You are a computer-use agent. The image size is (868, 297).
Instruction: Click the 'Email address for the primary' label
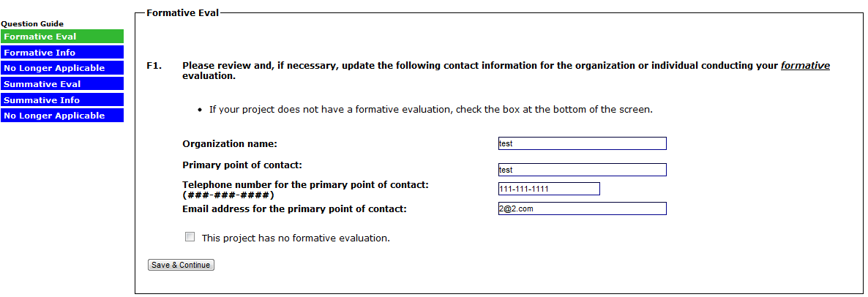coord(294,209)
